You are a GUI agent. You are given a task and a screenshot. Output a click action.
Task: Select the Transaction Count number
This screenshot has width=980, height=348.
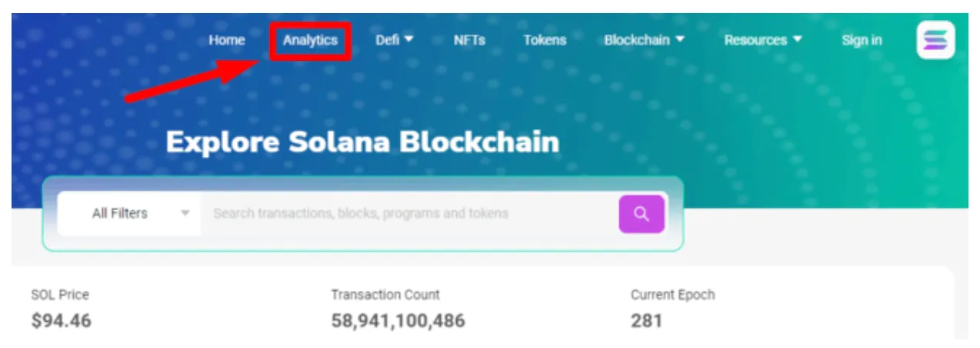click(398, 320)
